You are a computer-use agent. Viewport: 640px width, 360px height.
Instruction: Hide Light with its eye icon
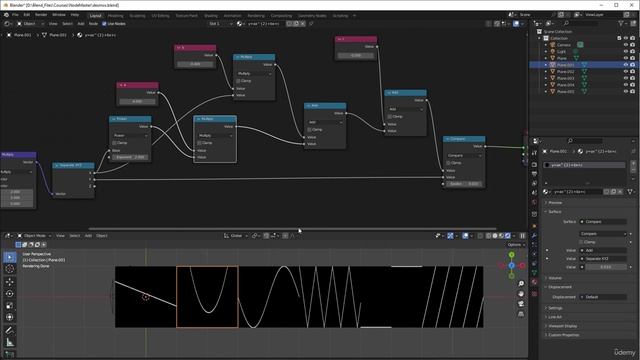pyautogui.click(x=625, y=51)
